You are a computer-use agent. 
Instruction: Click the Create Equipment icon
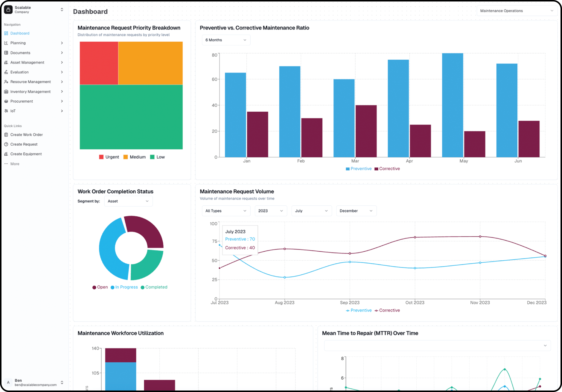6,154
